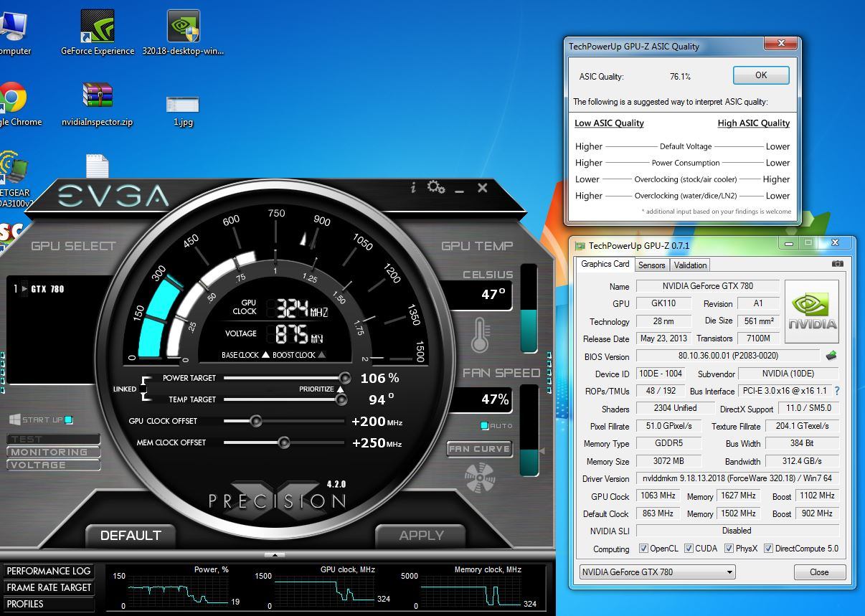This screenshot has width=865, height=616.
Task: Toggle the fan Auto checkbox
Action: click(x=484, y=426)
